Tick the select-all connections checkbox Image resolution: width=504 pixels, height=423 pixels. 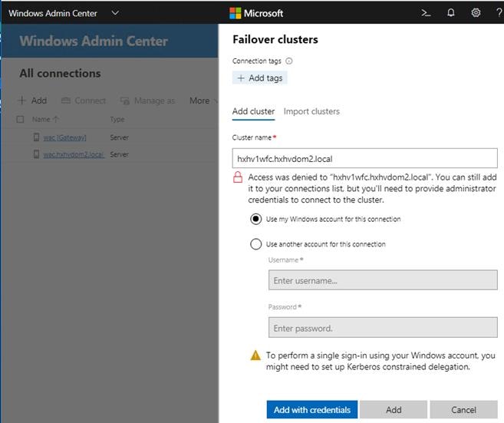[x=20, y=119]
